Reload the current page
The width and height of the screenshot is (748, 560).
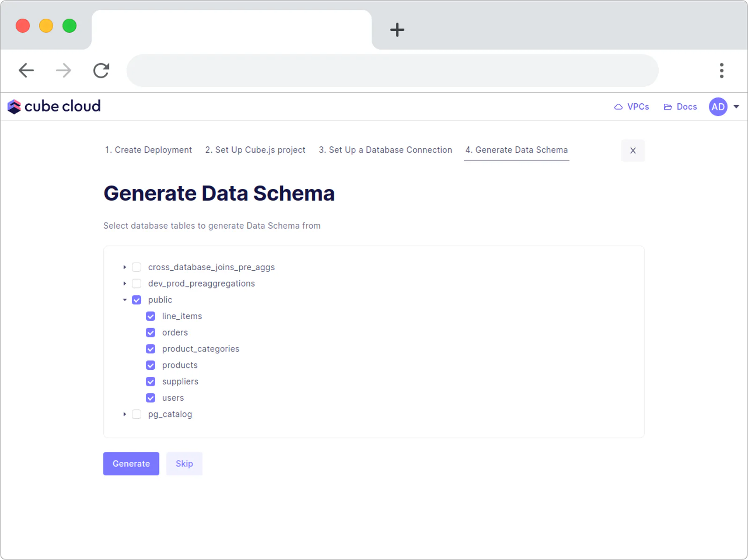pyautogui.click(x=101, y=71)
